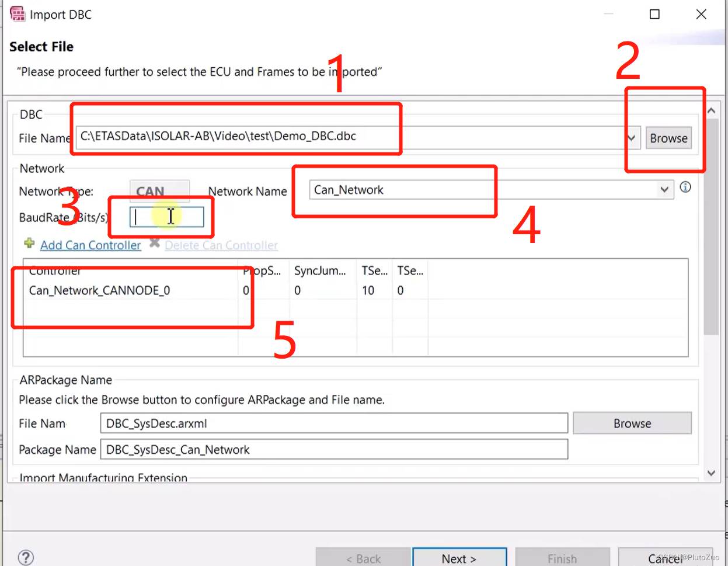The height and width of the screenshot is (566, 728).
Task: Click the Delete Can Controller X icon
Action: tap(155, 243)
